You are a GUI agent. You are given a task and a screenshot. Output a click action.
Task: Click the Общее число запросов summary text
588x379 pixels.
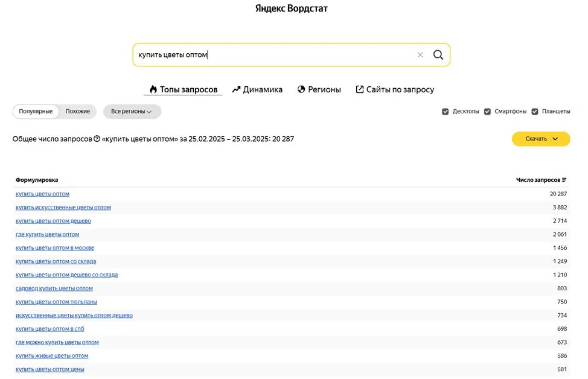(153, 139)
